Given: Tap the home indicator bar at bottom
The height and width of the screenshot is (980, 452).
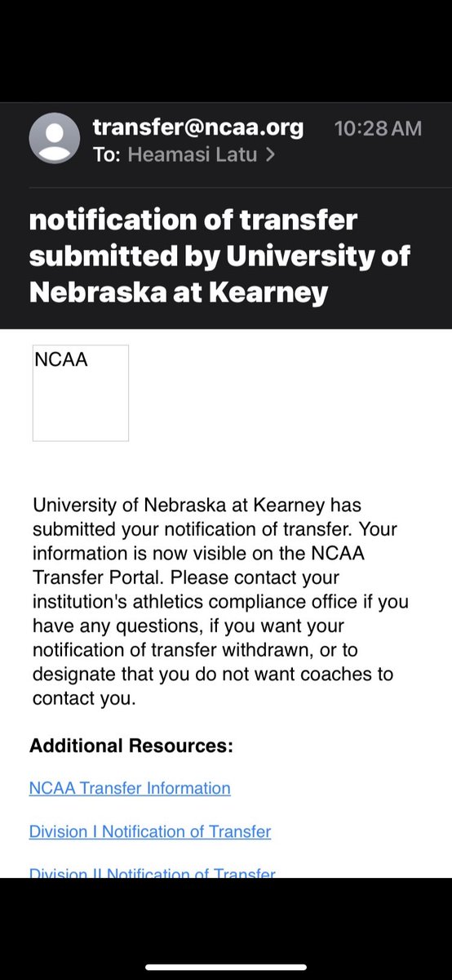Looking at the screenshot, I should pyautogui.click(x=226, y=967).
